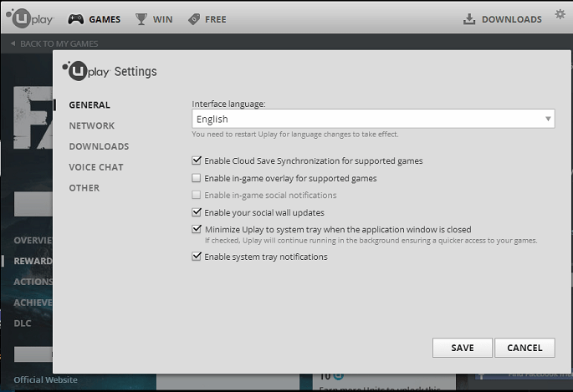Open the FREE tab
The width and height of the screenshot is (573, 392).
click(216, 19)
